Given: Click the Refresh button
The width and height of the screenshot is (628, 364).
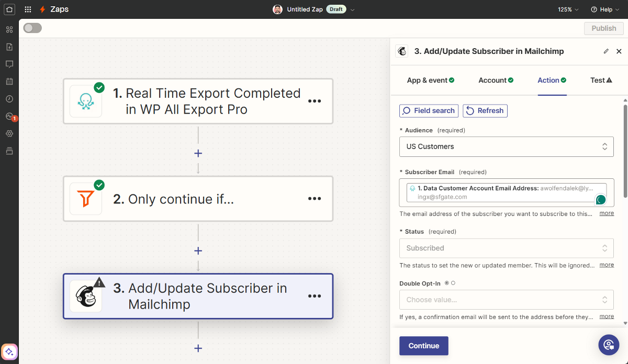Looking at the screenshot, I should pyautogui.click(x=485, y=111).
